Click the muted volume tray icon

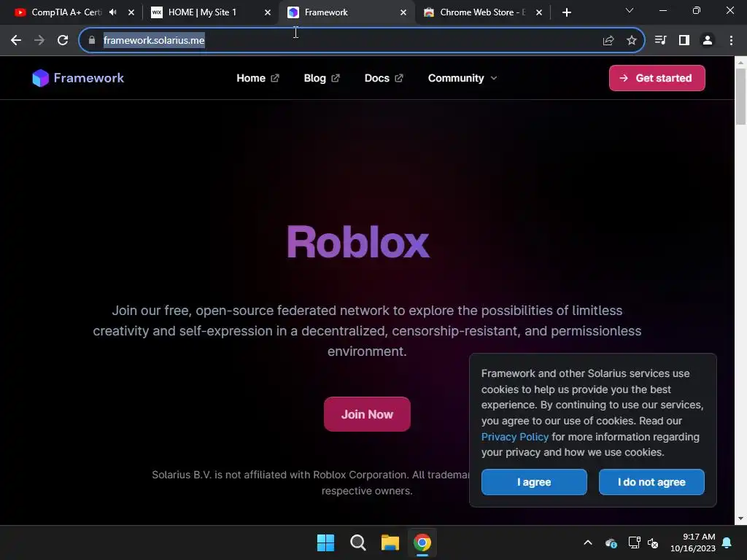click(x=653, y=542)
